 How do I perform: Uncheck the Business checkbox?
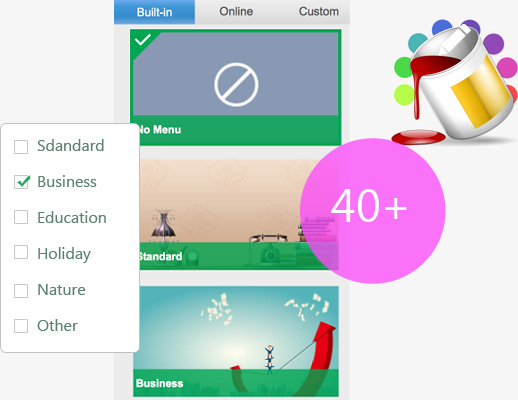21,182
